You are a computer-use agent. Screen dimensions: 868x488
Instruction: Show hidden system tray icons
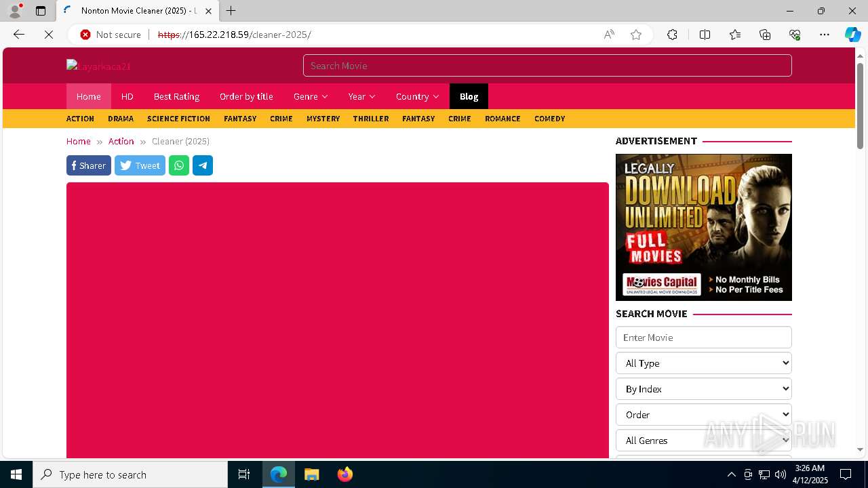731,474
